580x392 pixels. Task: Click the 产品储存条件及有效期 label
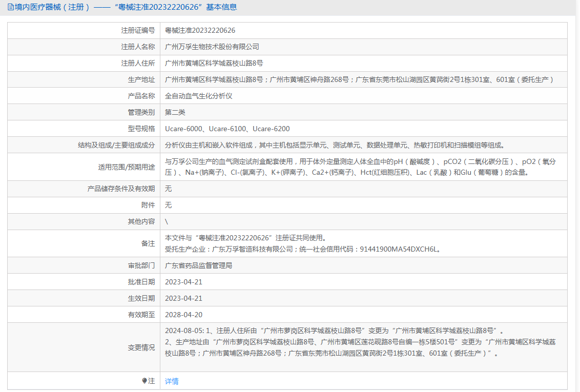point(121,189)
